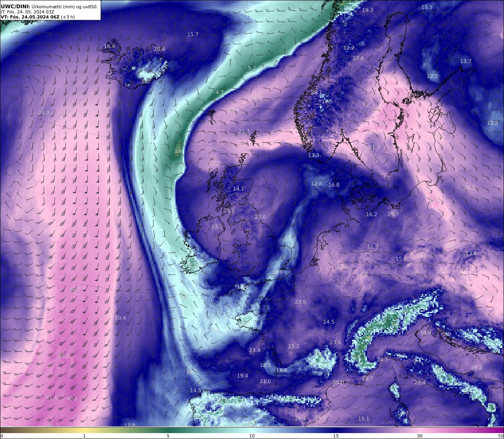Click the 25.7 value label

[393, 214]
